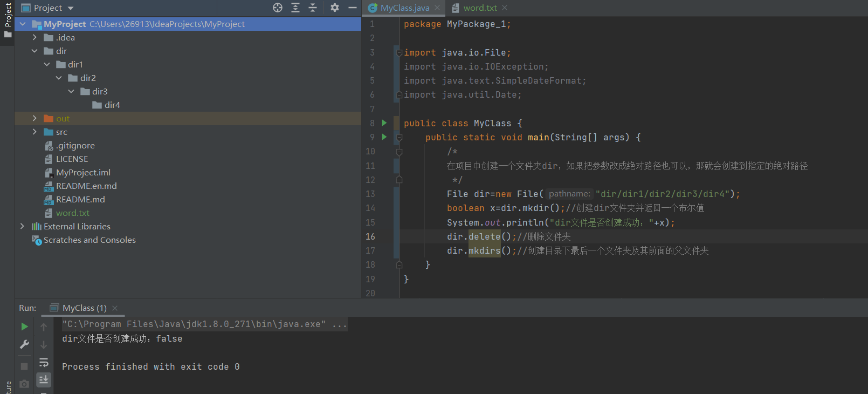Toggle scroll to end in Run console
Screen dimensions: 868x394
pos(44,379)
